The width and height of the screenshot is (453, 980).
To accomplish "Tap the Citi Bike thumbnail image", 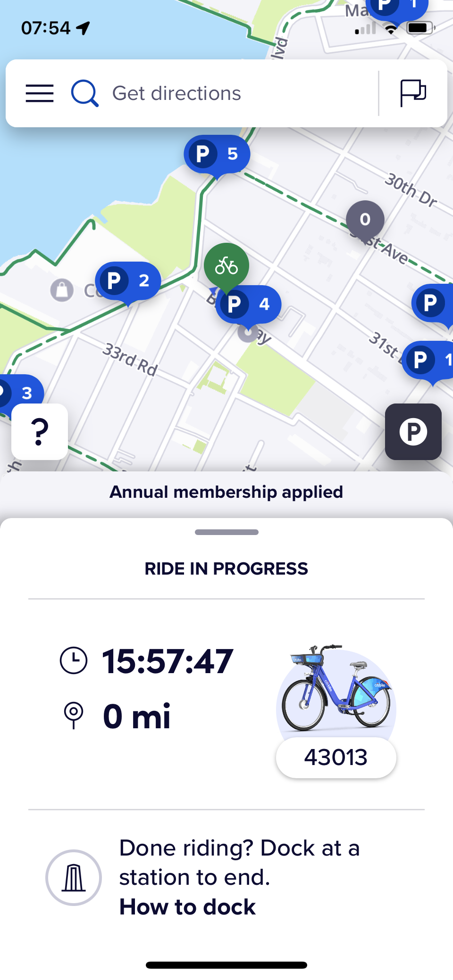I will click(336, 691).
